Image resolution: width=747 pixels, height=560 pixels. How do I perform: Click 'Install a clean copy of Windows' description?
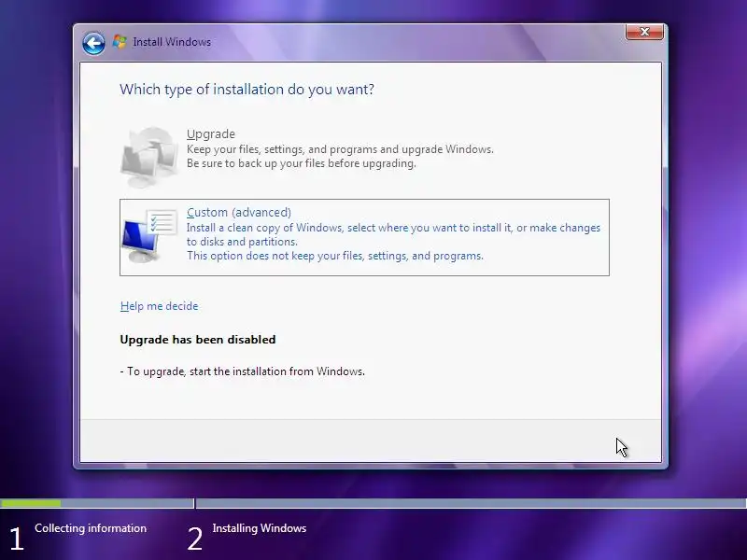tap(393, 228)
